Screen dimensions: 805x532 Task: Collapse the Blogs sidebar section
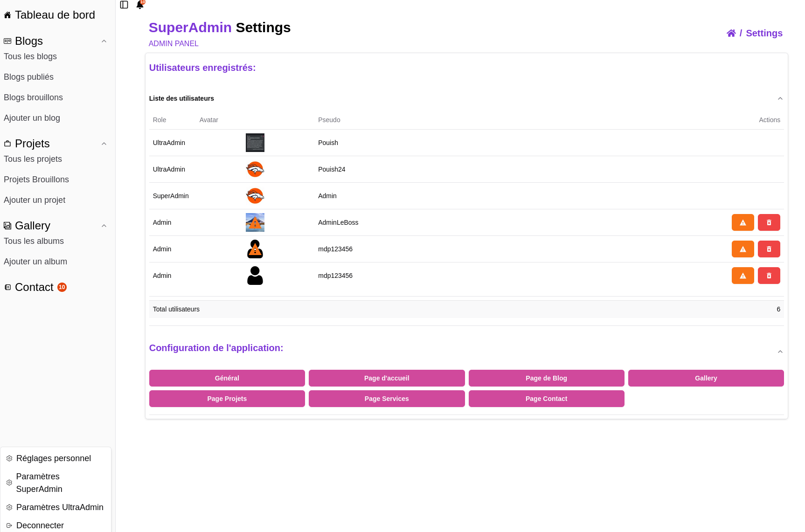(104, 41)
